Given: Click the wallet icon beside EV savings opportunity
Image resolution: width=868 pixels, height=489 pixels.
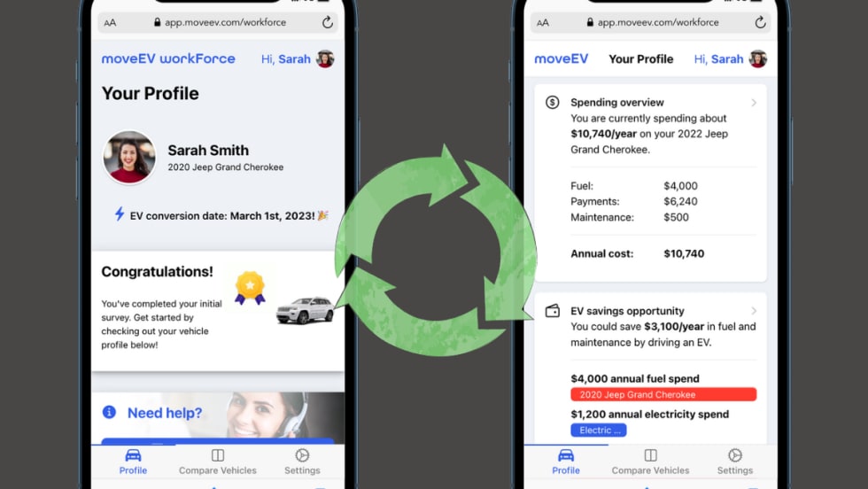Looking at the screenshot, I should [553, 311].
